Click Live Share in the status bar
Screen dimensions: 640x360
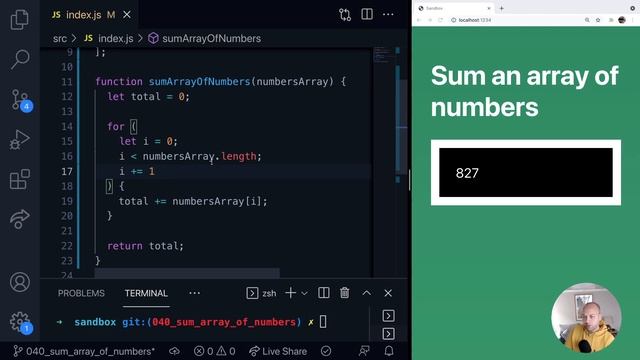[x=278, y=351]
